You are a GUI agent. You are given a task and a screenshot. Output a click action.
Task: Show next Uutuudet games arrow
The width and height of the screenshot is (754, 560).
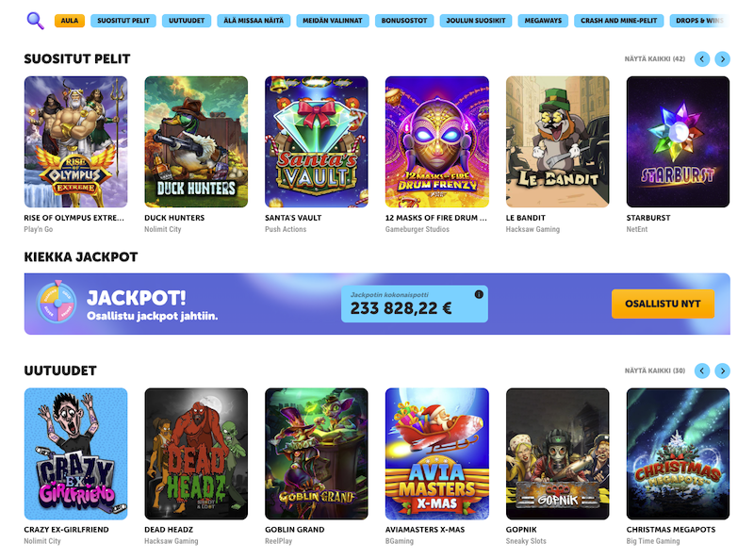(x=722, y=371)
